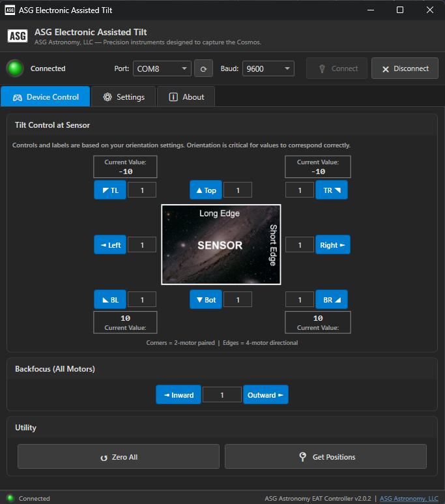Tilt sensor using the Left arrow button

pyautogui.click(x=110, y=245)
